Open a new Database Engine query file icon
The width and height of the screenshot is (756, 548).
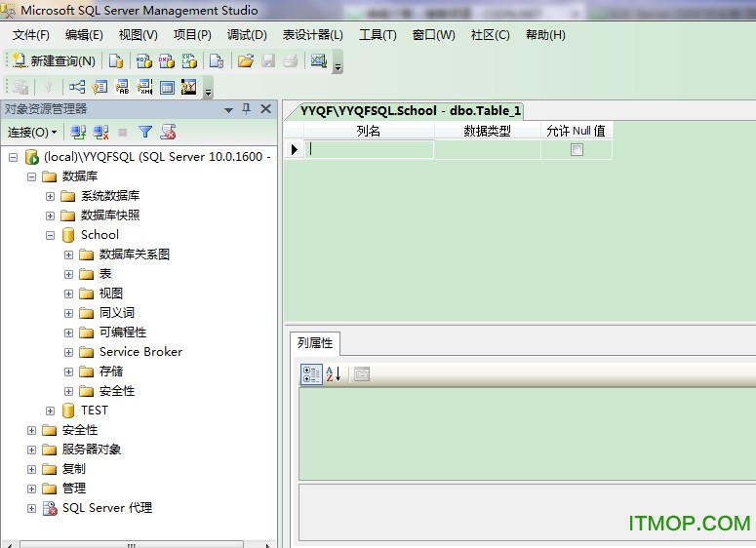tap(116, 60)
